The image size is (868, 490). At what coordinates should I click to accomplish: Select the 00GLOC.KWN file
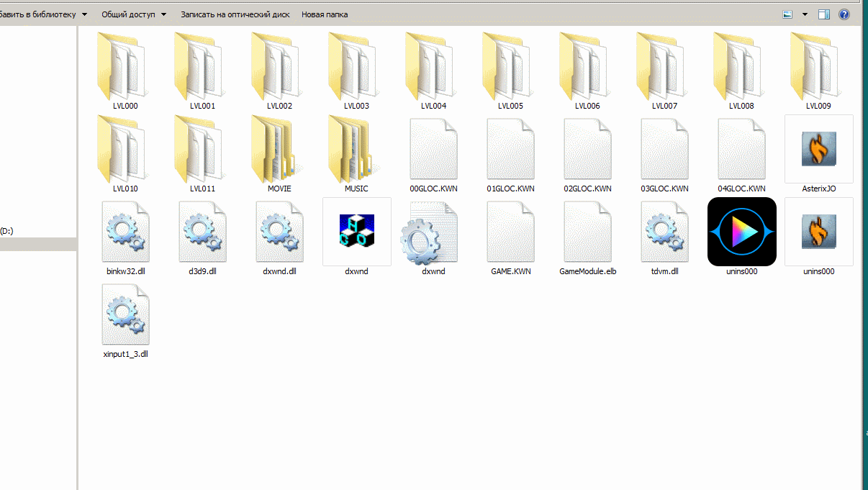point(433,154)
